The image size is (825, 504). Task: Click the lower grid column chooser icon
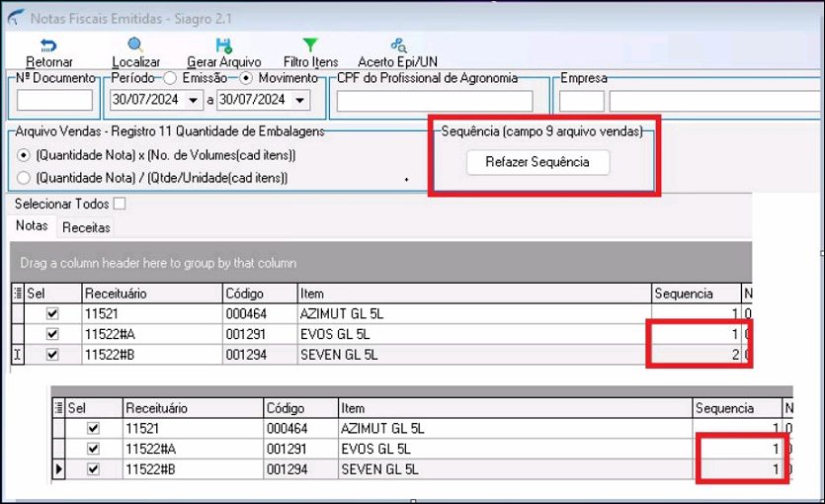58,408
